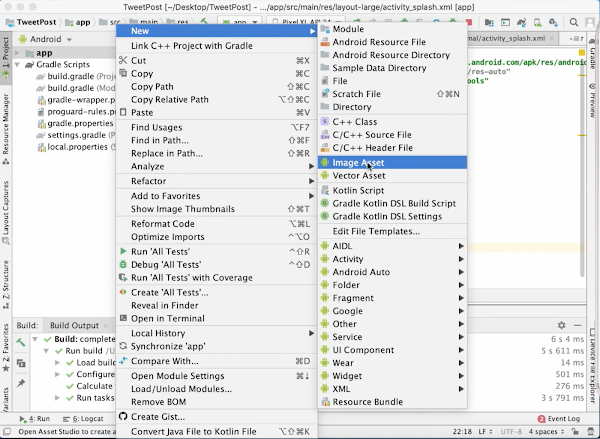This screenshot has height=439, width=600.
Task: Open Device File Explorer side panel
Action: point(592,366)
